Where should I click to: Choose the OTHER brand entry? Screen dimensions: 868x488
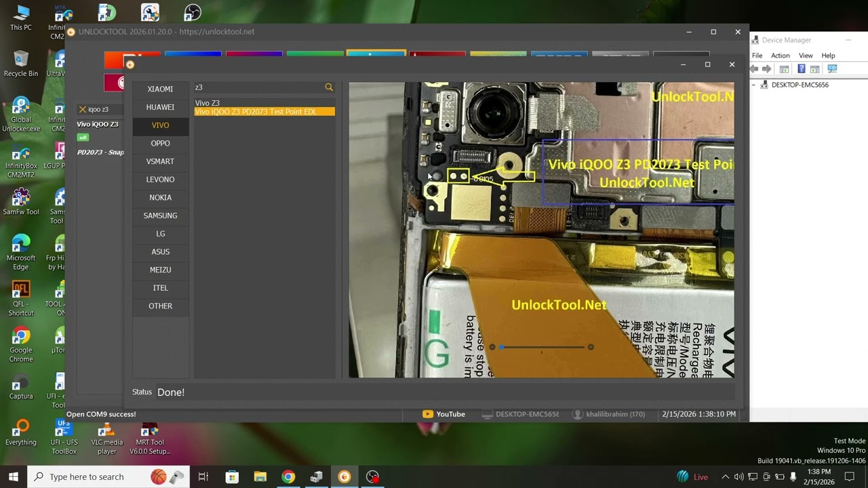tap(161, 306)
